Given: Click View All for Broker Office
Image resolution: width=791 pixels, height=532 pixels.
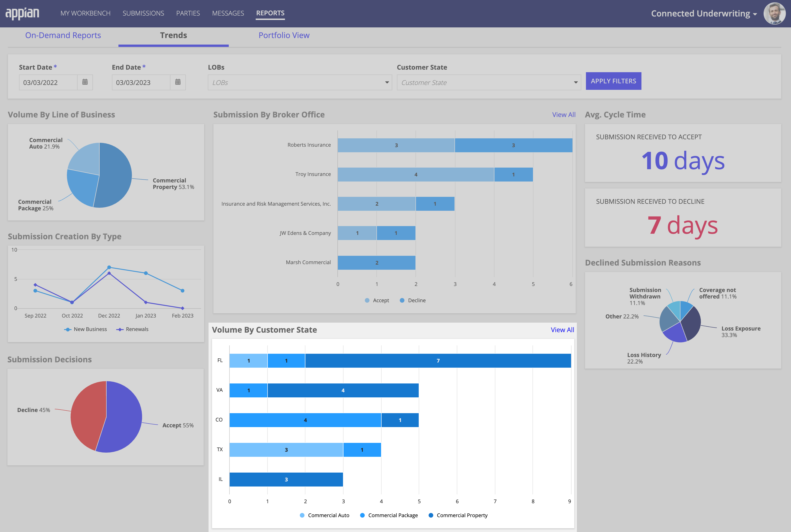Looking at the screenshot, I should point(564,115).
